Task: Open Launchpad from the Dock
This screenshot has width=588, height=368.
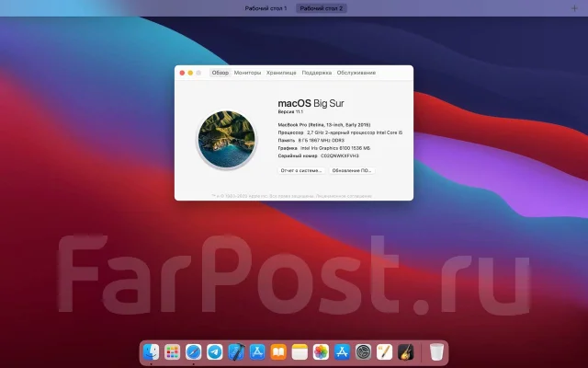Action: [x=172, y=352]
